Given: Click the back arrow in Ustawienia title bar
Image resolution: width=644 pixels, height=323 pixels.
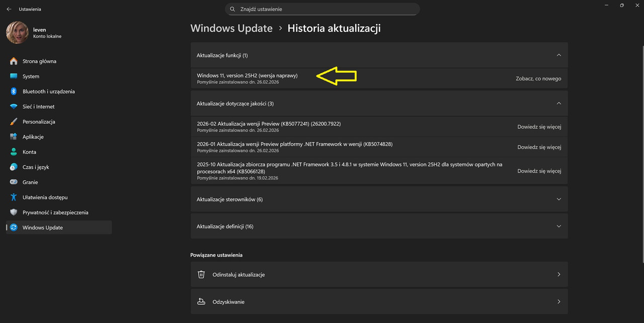Looking at the screenshot, I should pos(9,9).
